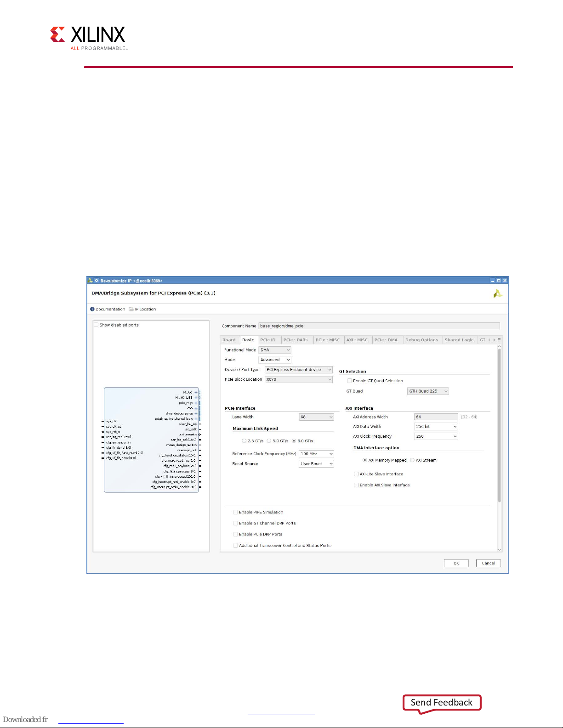Choose AXI Stream DMA interface
Viewport: 563px width, 728px height.
click(x=412, y=460)
